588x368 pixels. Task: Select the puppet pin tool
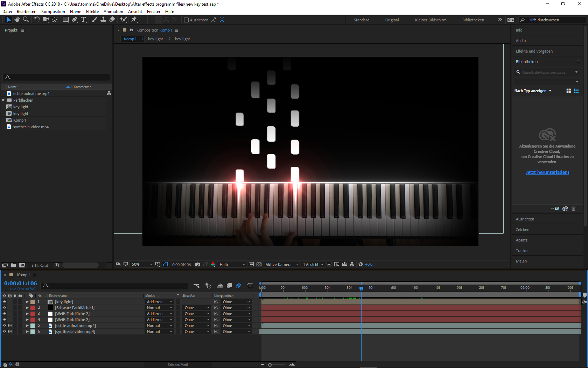(x=134, y=20)
